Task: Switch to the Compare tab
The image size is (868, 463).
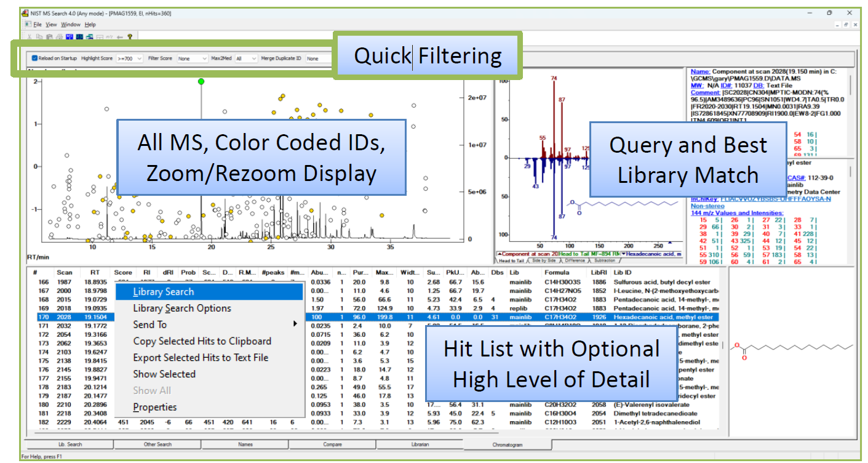Action: 333,444
